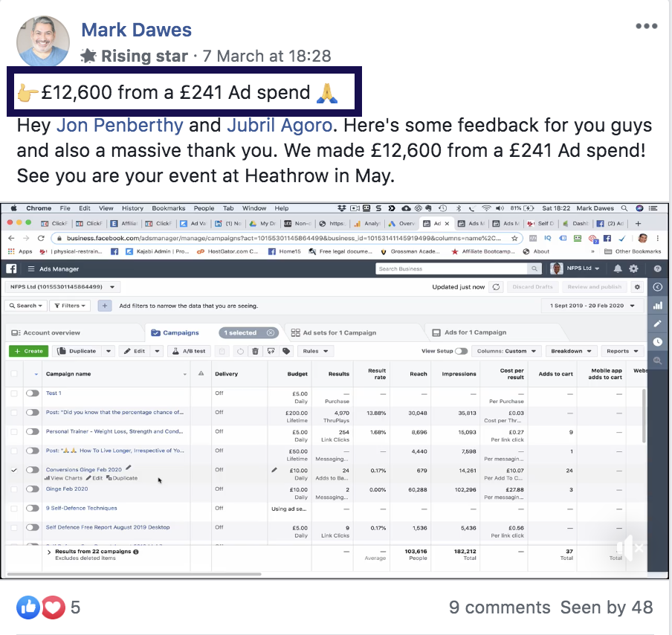672x635 pixels.
Task: Open the charts icon in right sidebar
Action: coord(657,306)
